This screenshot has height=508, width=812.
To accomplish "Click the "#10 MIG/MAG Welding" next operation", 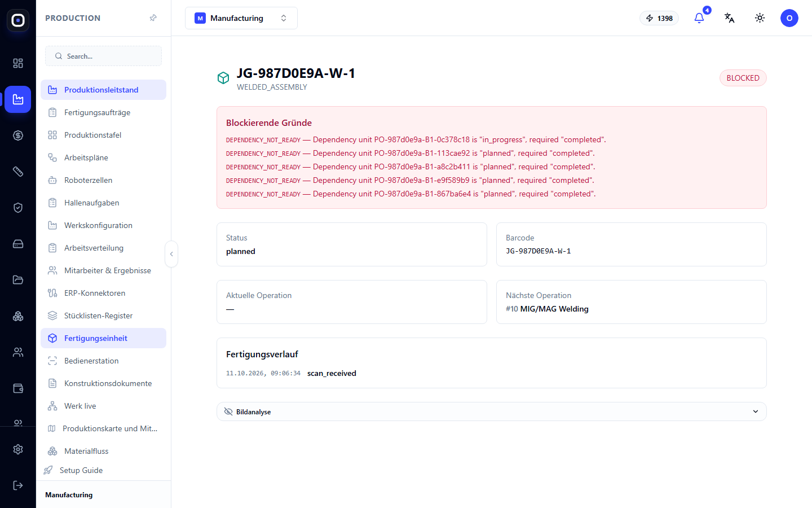I will click(x=547, y=309).
